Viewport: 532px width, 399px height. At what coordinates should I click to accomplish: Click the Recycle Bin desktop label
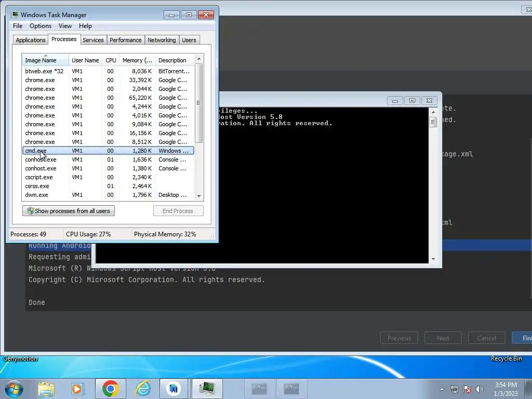tap(506, 358)
